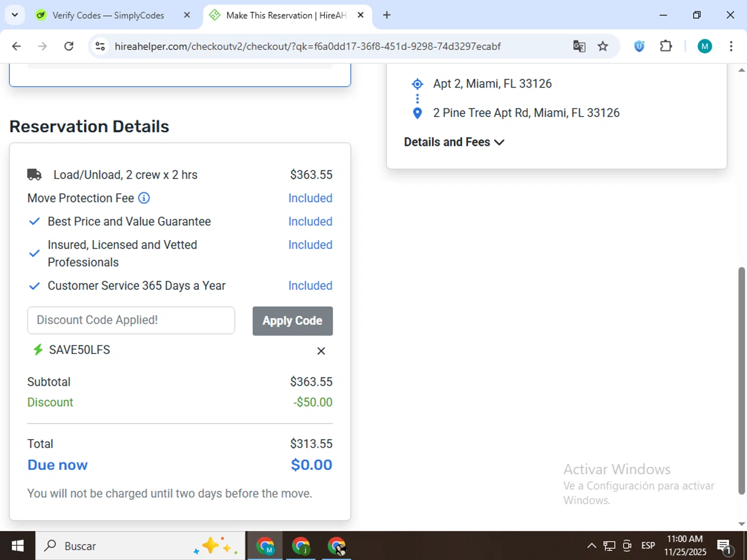Open the second Chrome taskbar icon
The image size is (747, 560).
point(301,546)
